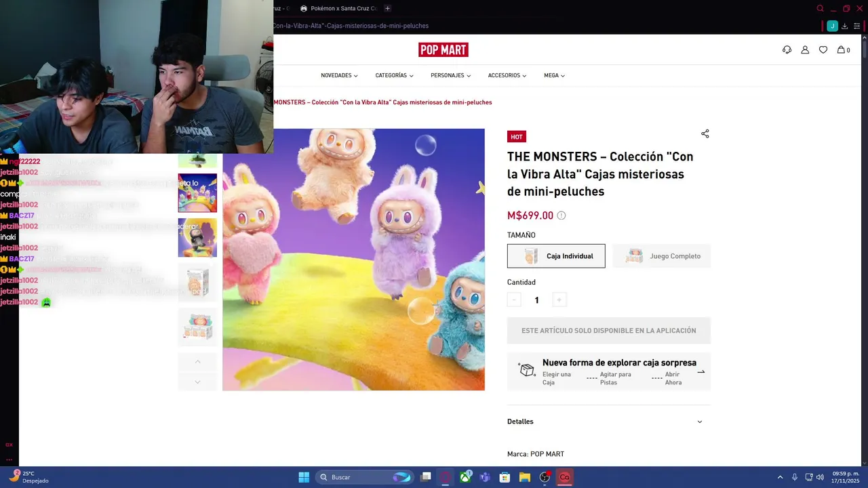Open File Explorer from taskbar

525,477
